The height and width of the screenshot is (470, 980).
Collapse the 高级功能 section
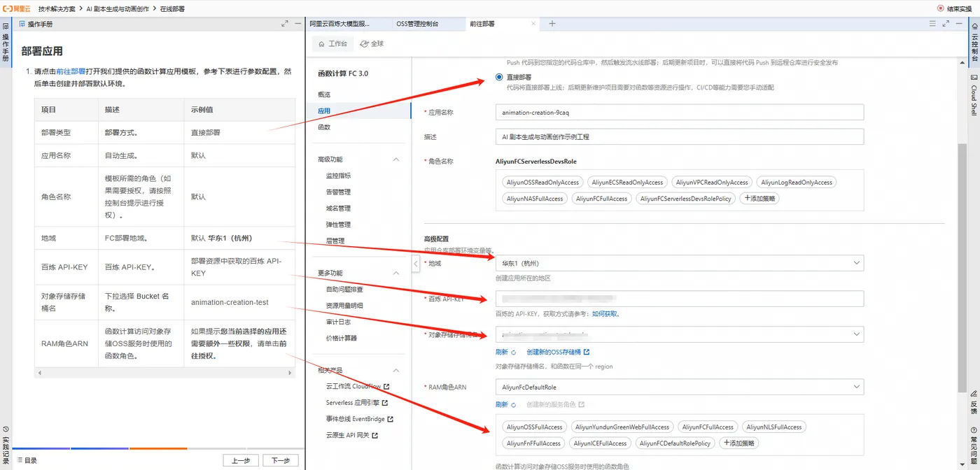[395, 159]
